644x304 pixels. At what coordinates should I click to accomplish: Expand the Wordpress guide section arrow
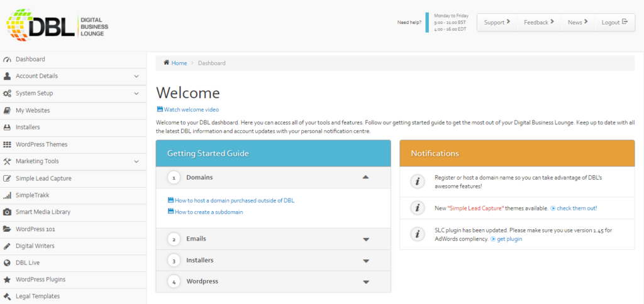click(366, 282)
